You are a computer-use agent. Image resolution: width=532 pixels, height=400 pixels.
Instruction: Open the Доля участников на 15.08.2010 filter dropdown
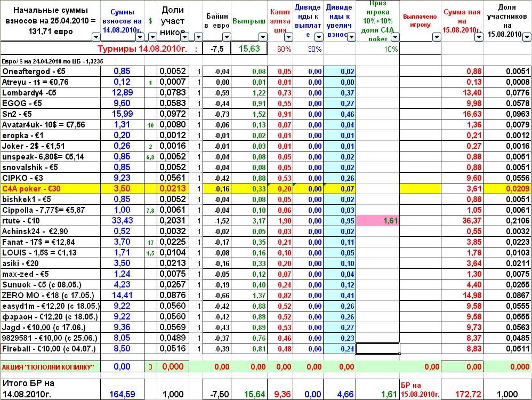pyautogui.click(x=527, y=37)
